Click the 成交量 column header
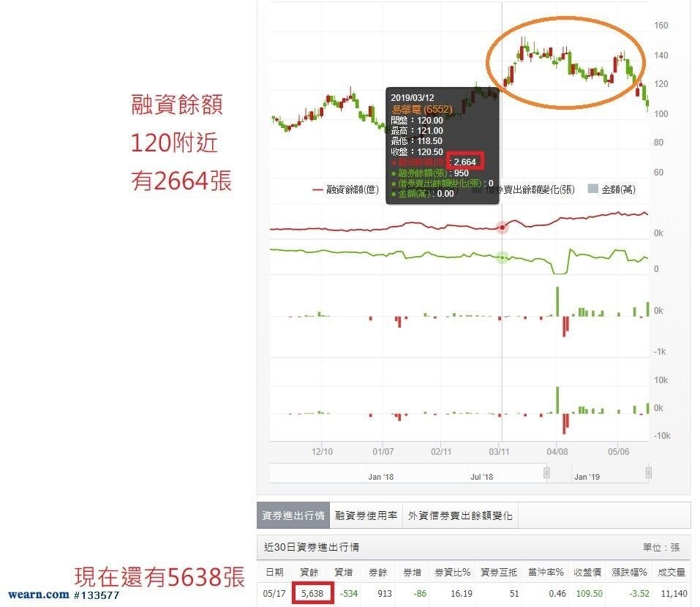The height and width of the screenshot is (607, 700). pyautogui.click(x=672, y=572)
